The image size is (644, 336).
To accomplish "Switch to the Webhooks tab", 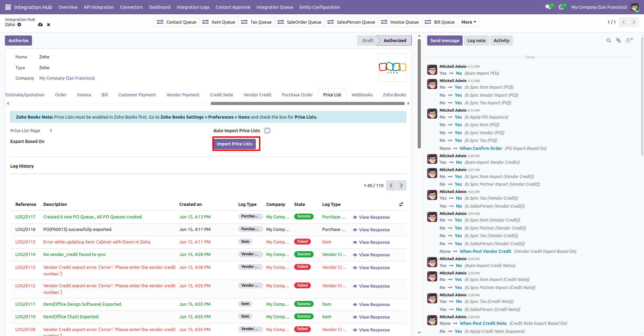I will pos(362,95).
